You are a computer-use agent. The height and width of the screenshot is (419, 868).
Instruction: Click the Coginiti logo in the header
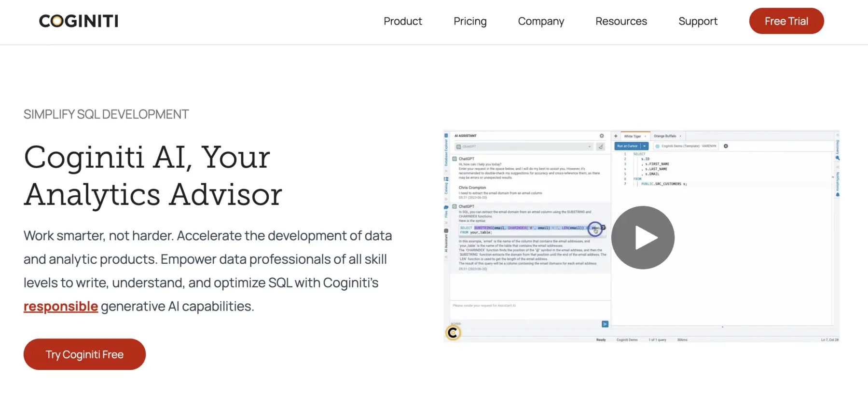pos(79,21)
